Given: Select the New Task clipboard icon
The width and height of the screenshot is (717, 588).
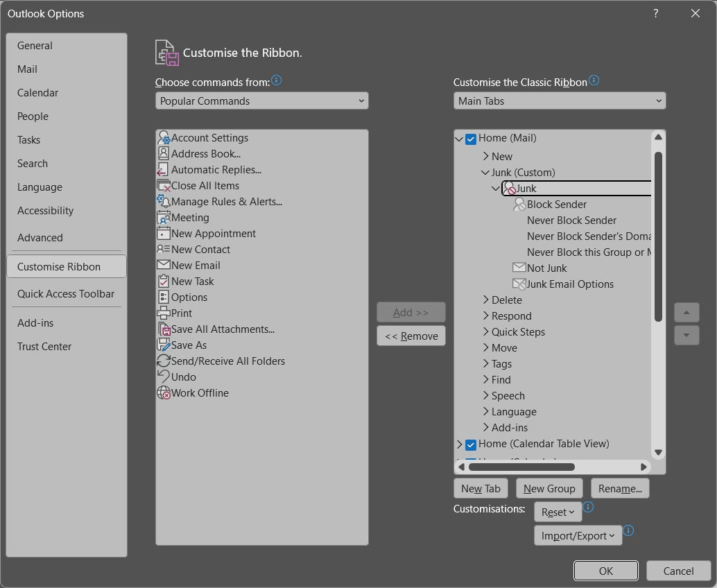Looking at the screenshot, I should [163, 281].
